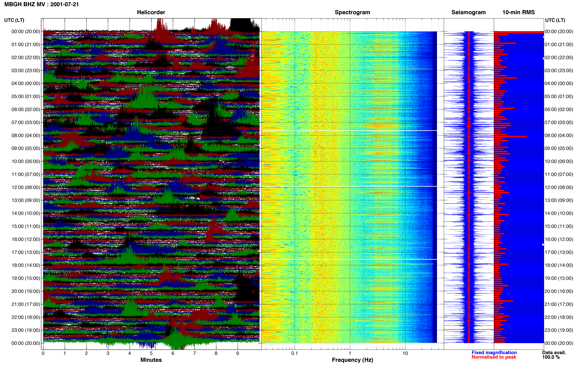This screenshot has height=368, width=588.
Task: Click "10:00 (06:00)" on the left time axis
Action: (x=26, y=161)
